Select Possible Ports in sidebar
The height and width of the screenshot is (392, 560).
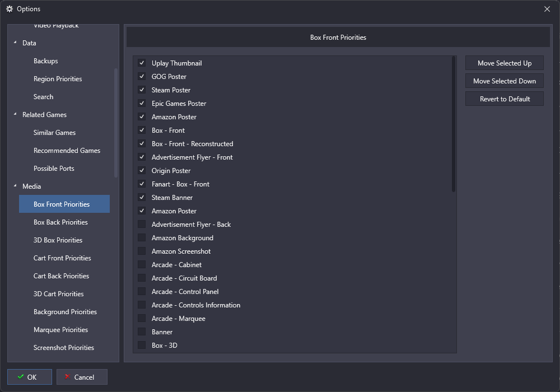[x=54, y=168]
